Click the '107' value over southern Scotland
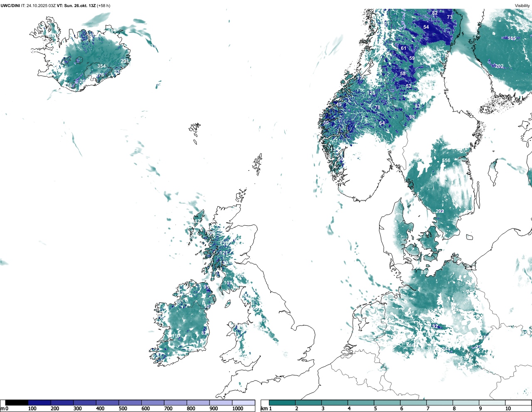 (x=228, y=283)
